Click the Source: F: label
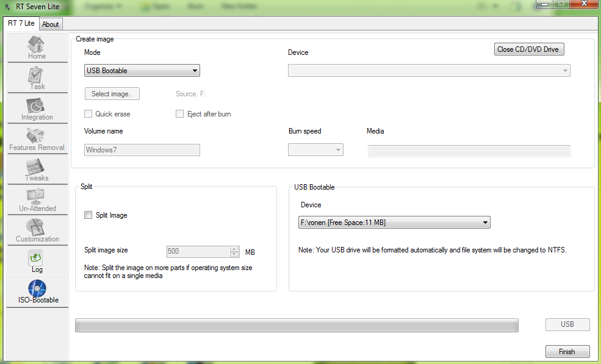Image resolution: width=601 pixels, height=364 pixels. 190,94
